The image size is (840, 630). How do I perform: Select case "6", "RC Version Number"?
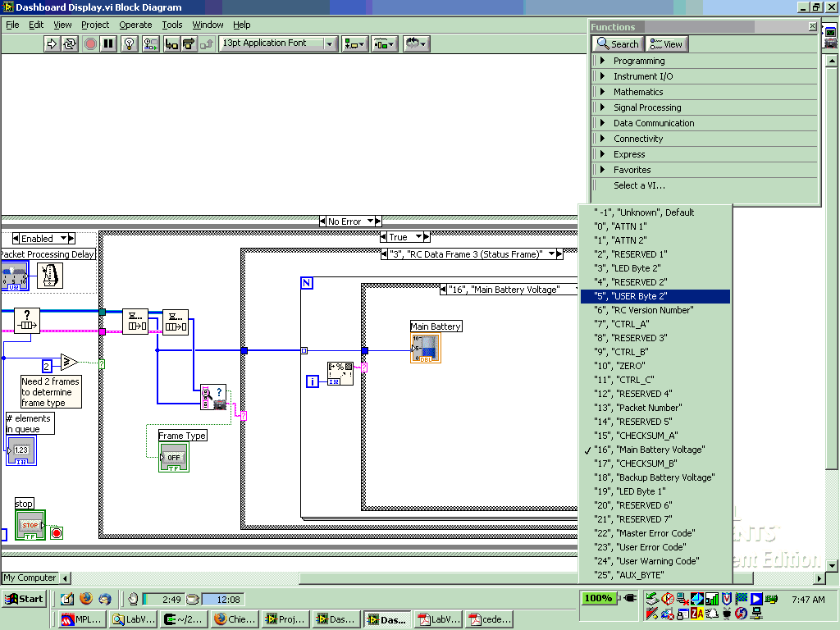pos(655,310)
